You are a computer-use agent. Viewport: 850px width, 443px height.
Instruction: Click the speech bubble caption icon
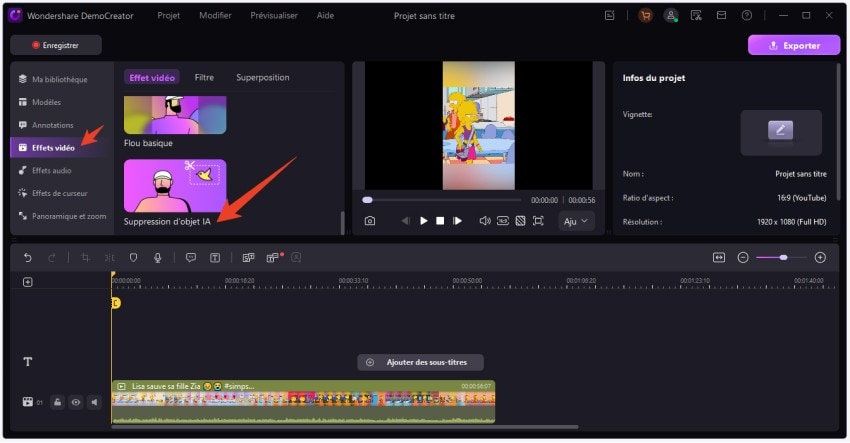click(x=191, y=258)
